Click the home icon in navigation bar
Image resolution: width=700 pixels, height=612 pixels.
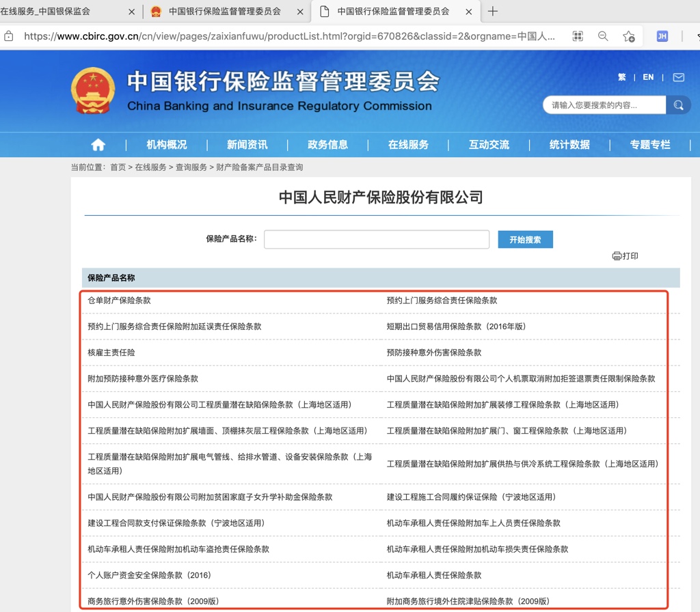click(x=98, y=145)
